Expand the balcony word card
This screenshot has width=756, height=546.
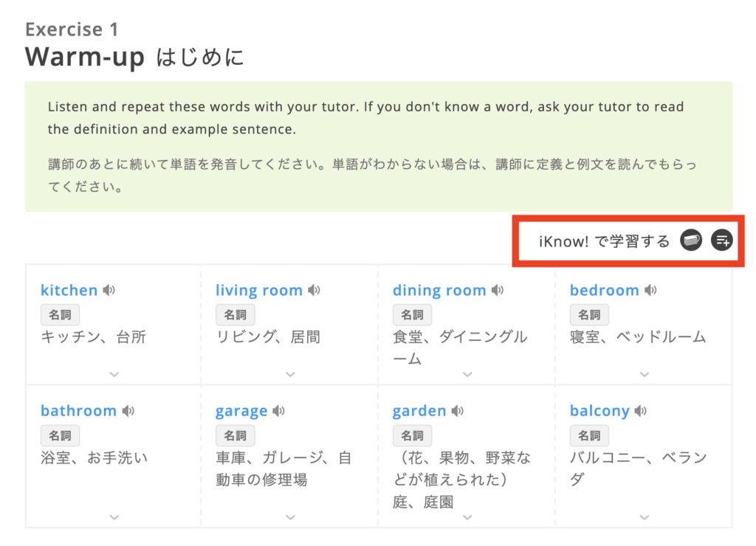(x=645, y=517)
